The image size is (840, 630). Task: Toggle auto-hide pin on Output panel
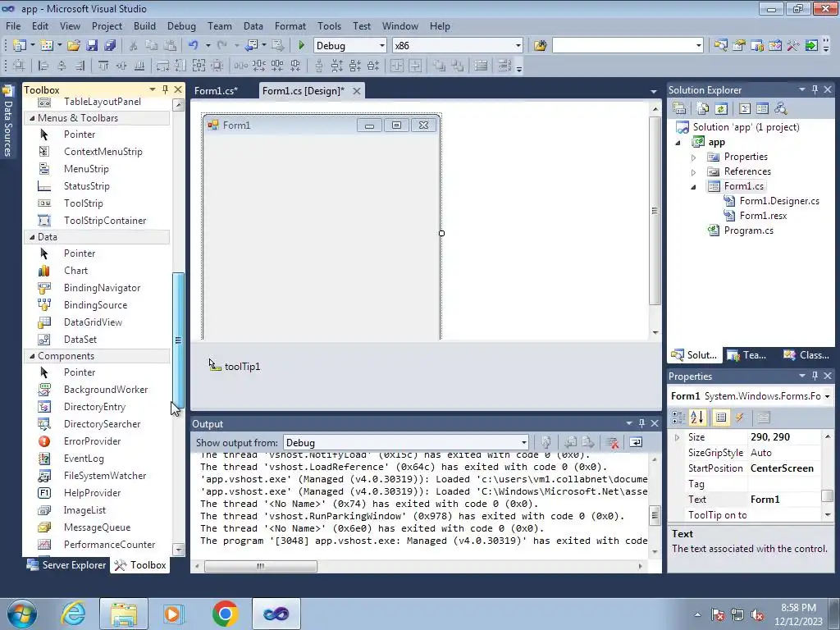pyautogui.click(x=641, y=423)
